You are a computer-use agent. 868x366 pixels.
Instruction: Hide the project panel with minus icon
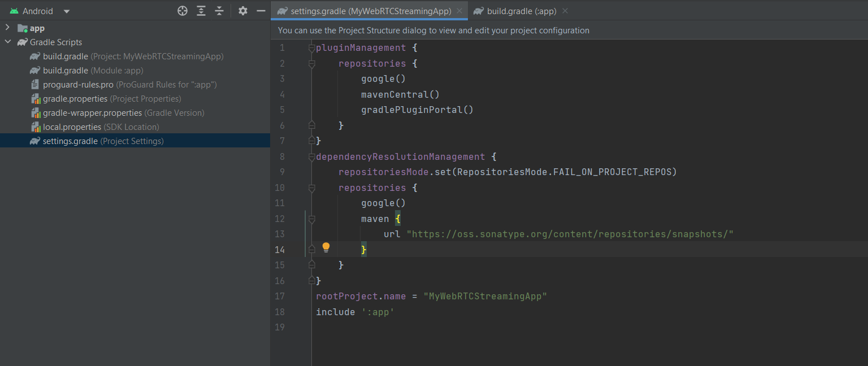(261, 11)
